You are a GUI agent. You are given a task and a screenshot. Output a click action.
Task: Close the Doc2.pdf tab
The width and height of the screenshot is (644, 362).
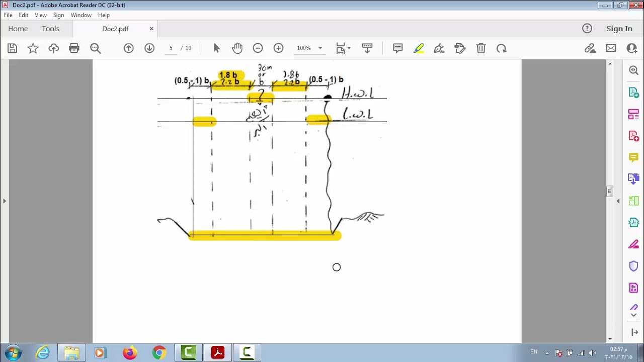pyautogui.click(x=151, y=29)
